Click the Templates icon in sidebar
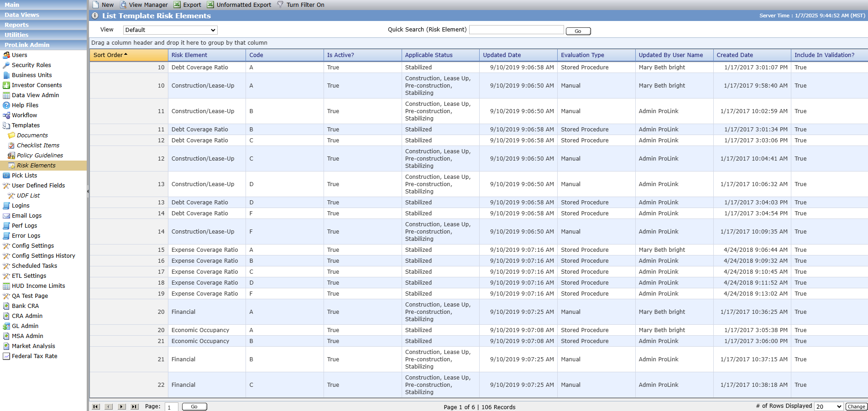 click(6, 125)
